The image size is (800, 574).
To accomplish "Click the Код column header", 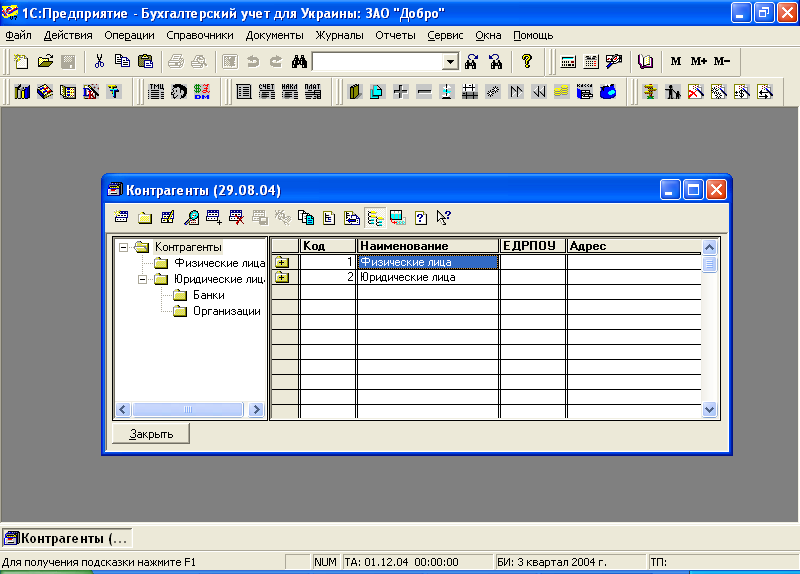I will coord(328,246).
